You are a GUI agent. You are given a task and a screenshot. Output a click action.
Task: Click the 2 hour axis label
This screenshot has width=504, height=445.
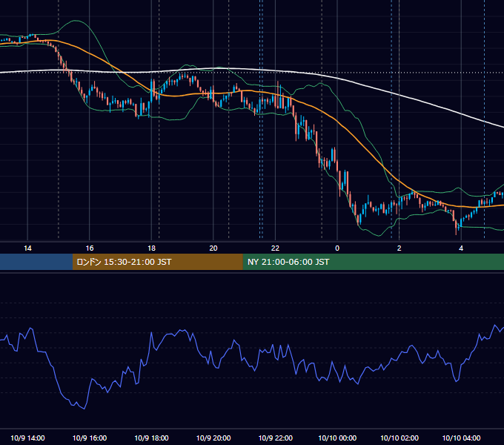click(x=399, y=248)
